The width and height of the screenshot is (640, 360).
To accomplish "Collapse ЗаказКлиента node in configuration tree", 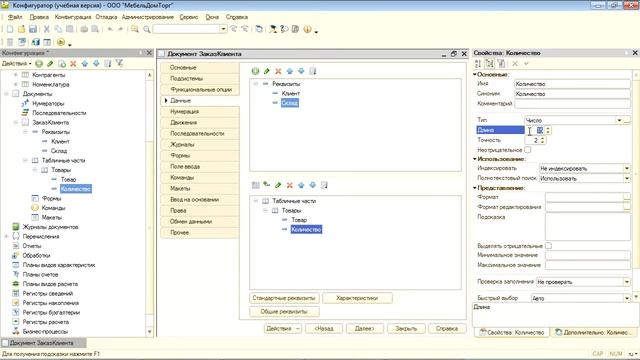I will (x=16, y=122).
